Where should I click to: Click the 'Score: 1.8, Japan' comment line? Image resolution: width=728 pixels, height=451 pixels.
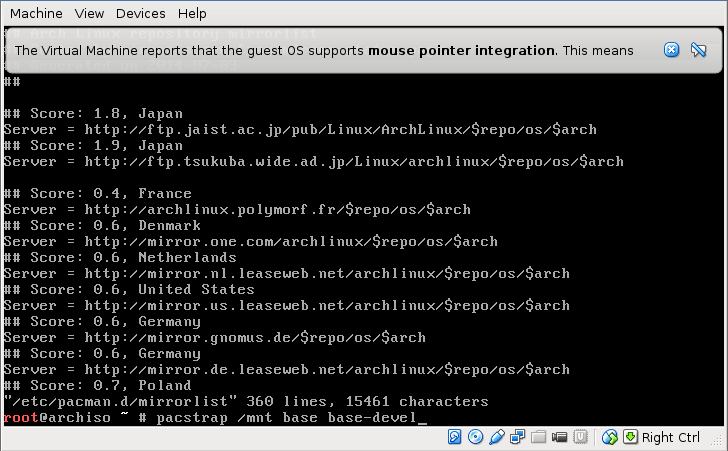point(93,113)
